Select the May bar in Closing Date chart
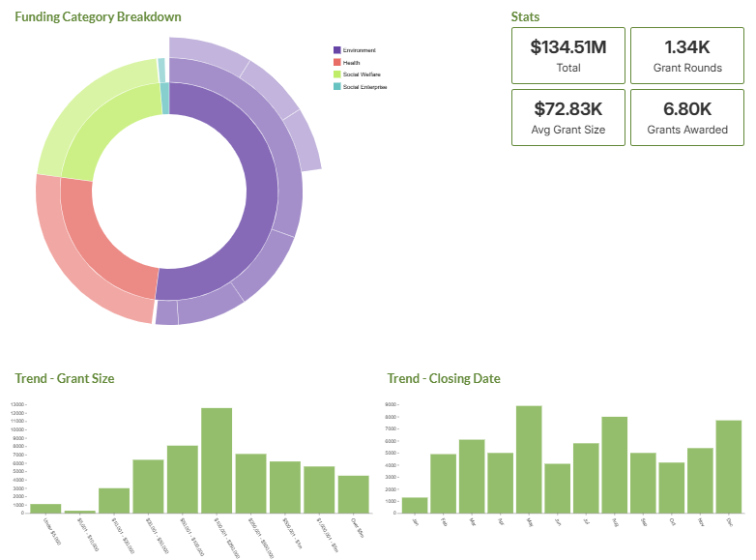This screenshot has height=560, width=756. pos(529,459)
